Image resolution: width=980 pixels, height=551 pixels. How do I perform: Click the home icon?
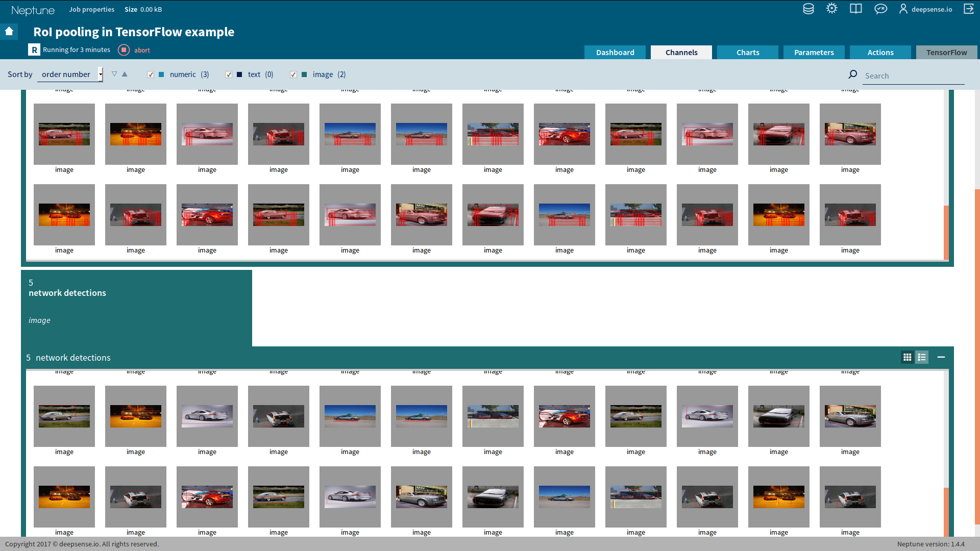click(x=9, y=32)
